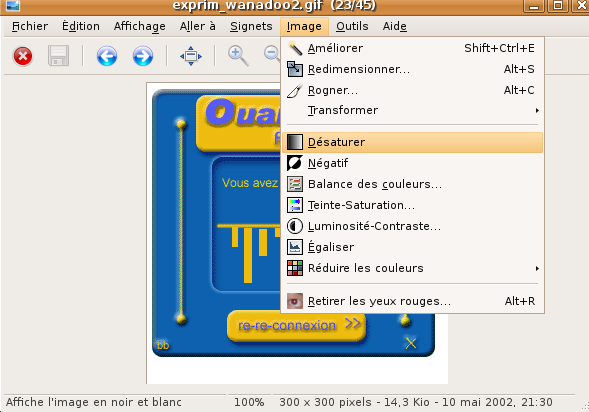Screen dimensions: 589x412
Task: Click status text 'Affiche l'image en noir et blanc'
Action: tap(94, 402)
